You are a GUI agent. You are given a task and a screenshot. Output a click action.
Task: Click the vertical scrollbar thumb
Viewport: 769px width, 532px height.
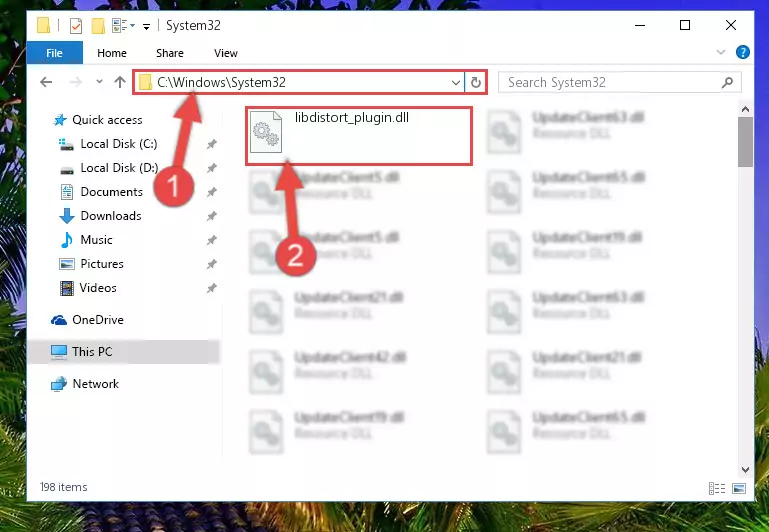point(745,142)
